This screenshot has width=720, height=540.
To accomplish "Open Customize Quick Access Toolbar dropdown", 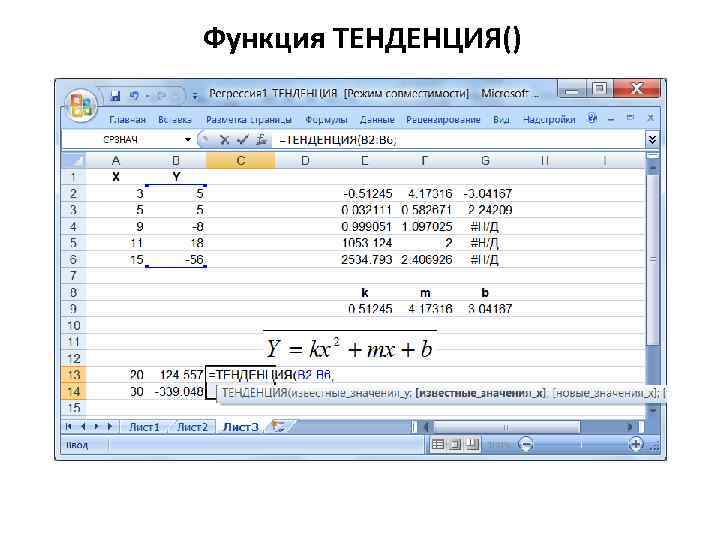I will coord(195,96).
